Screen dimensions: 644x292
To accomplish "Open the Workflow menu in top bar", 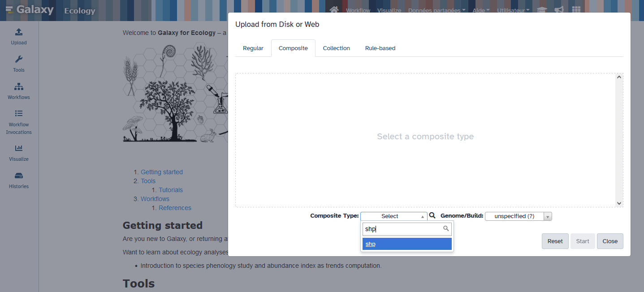I will [358, 10].
